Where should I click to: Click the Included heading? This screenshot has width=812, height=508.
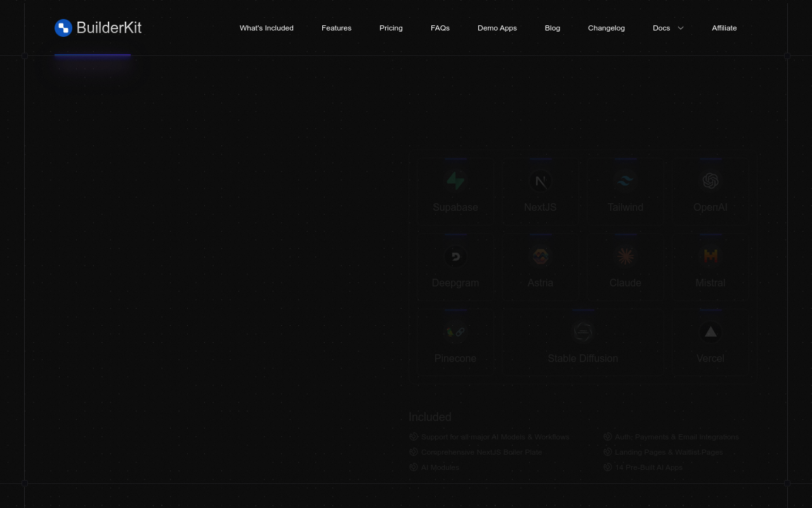tap(430, 417)
